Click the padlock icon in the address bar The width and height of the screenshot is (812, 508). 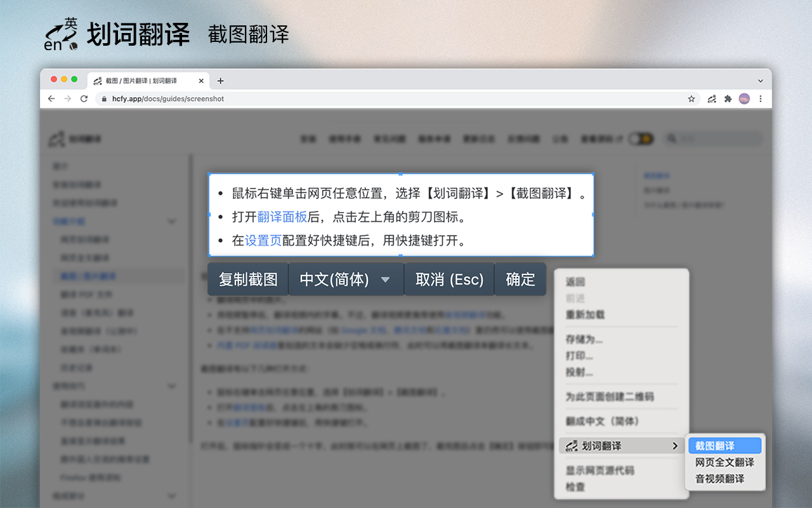103,99
